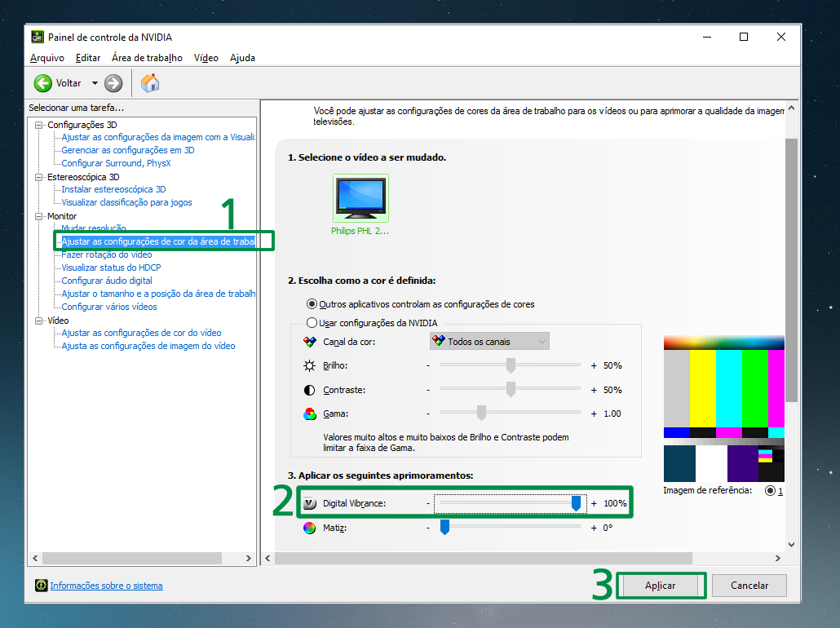Open 'Instalar estereoscópica 3D' task
This screenshot has height=628, width=840.
tap(113, 190)
